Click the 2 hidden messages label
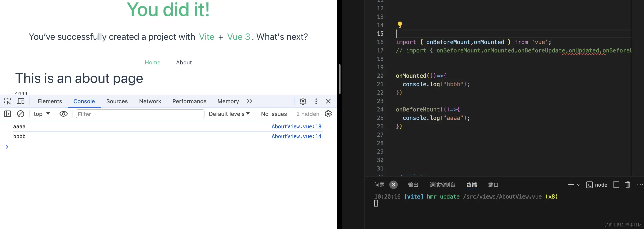 coord(308,114)
